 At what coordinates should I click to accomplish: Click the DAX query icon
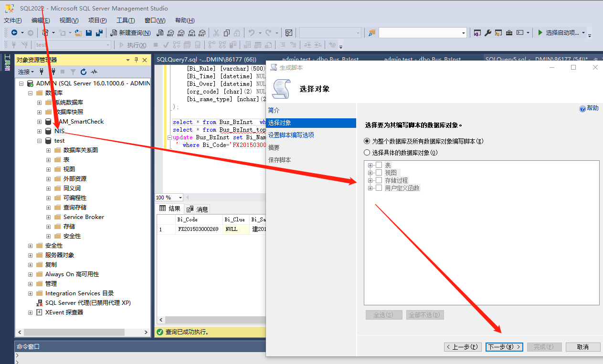[202, 33]
